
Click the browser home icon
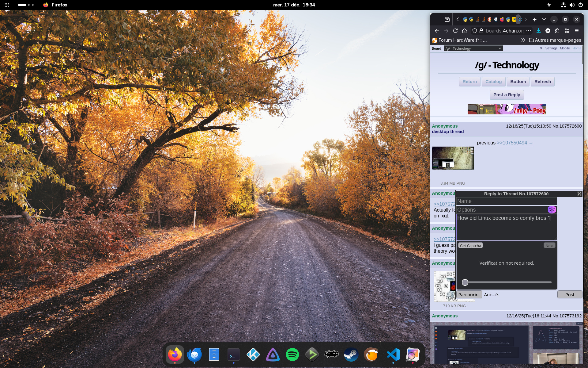click(464, 31)
